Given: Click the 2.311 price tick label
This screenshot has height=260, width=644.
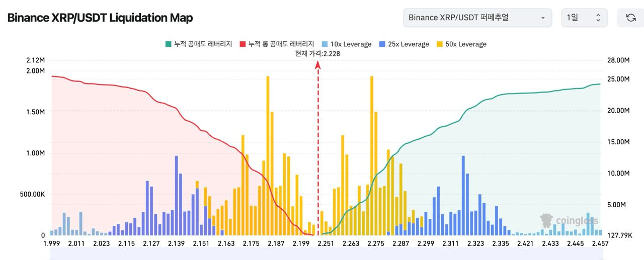Looking at the screenshot, I should click(450, 243).
